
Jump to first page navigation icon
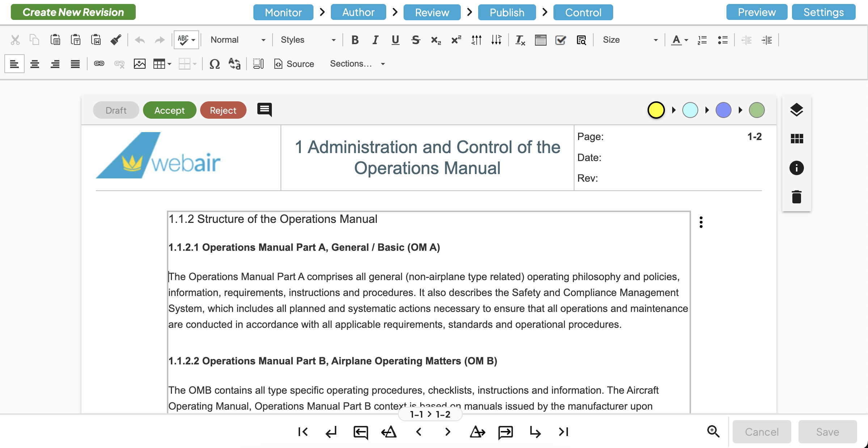click(303, 432)
